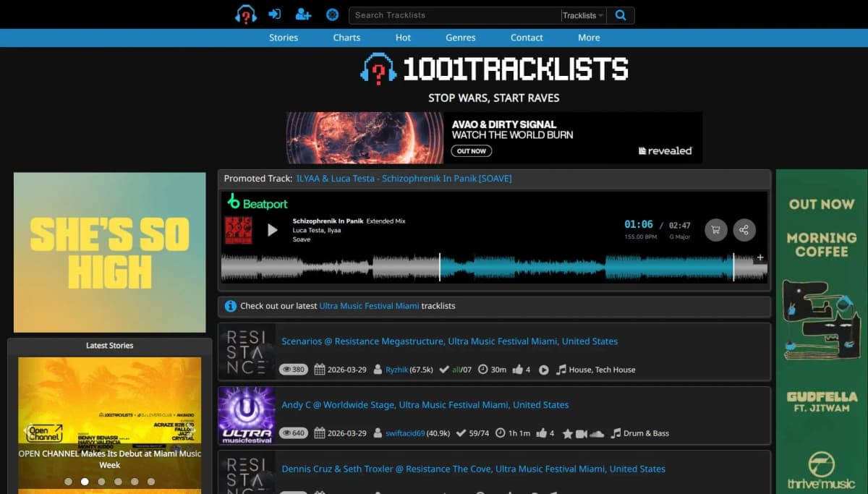Click the 01:06 elapsed time in the player
The width and height of the screenshot is (868, 494).
[639, 224]
